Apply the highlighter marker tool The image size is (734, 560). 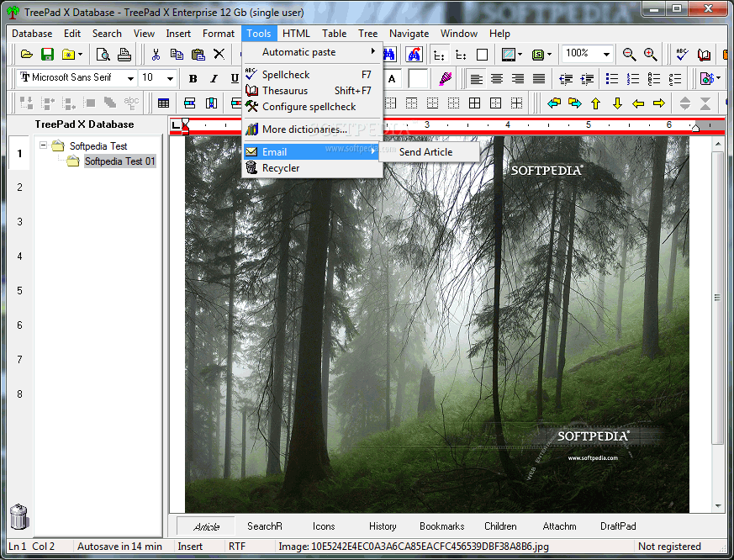[x=445, y=78]
